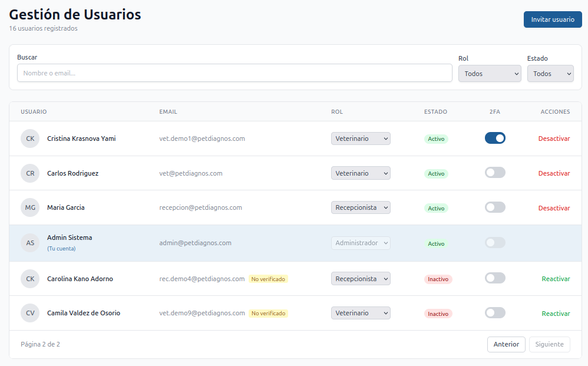
Task: Click the 16 usuarios registrados subtitle
Action: click(43, 28)
